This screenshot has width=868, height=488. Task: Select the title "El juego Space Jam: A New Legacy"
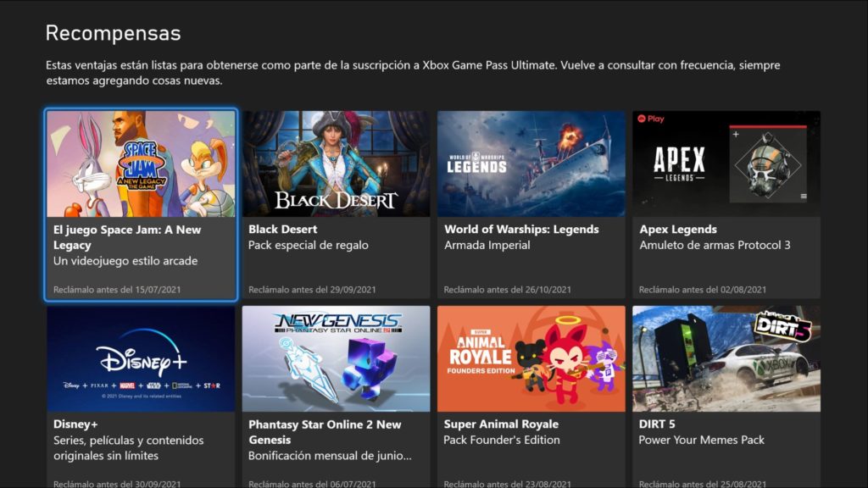(127, 237)
